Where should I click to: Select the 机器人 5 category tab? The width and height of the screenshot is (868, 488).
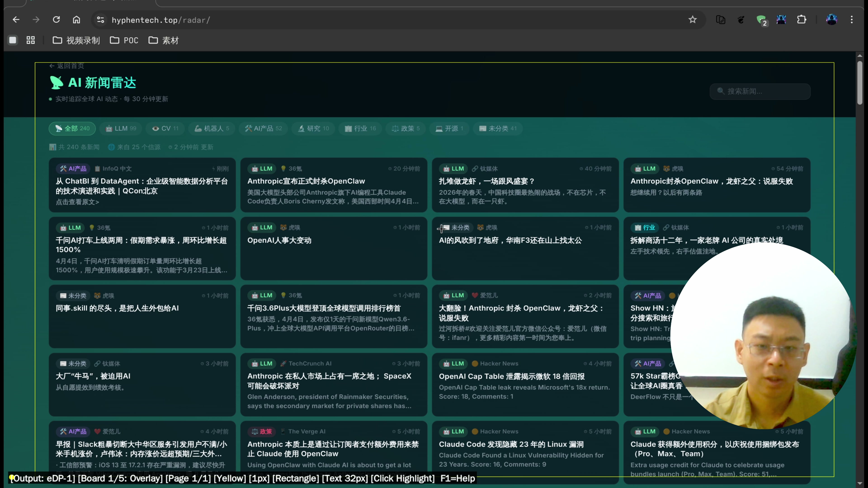click(x=212, y=128)
